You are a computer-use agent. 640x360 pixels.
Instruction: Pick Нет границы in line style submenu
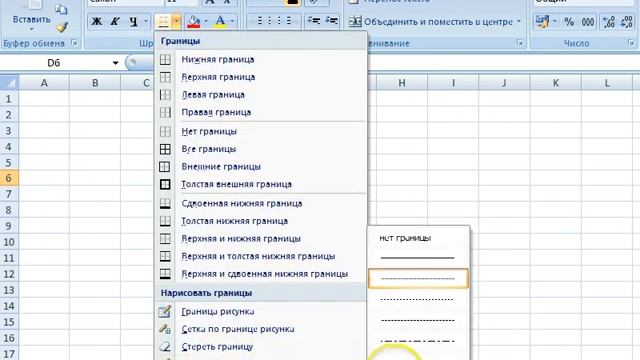pyautogui.click(x=418, y=238)
